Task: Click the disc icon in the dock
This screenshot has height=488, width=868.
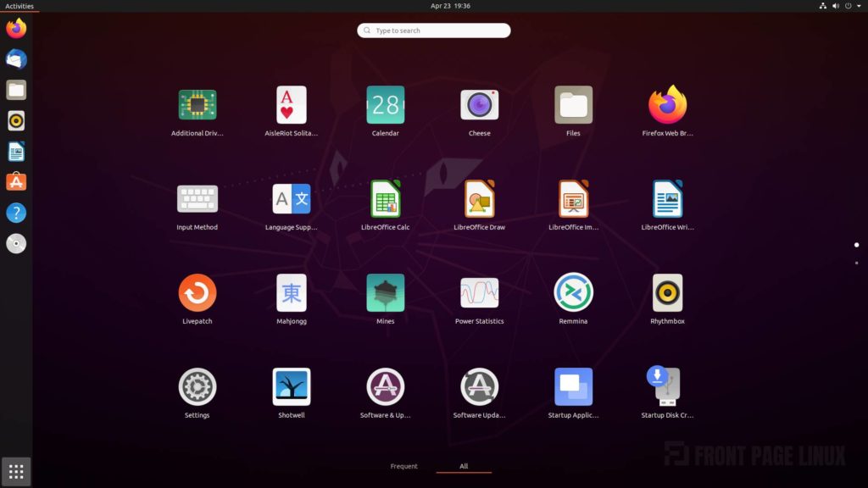Action: click(x=16, y=243)
